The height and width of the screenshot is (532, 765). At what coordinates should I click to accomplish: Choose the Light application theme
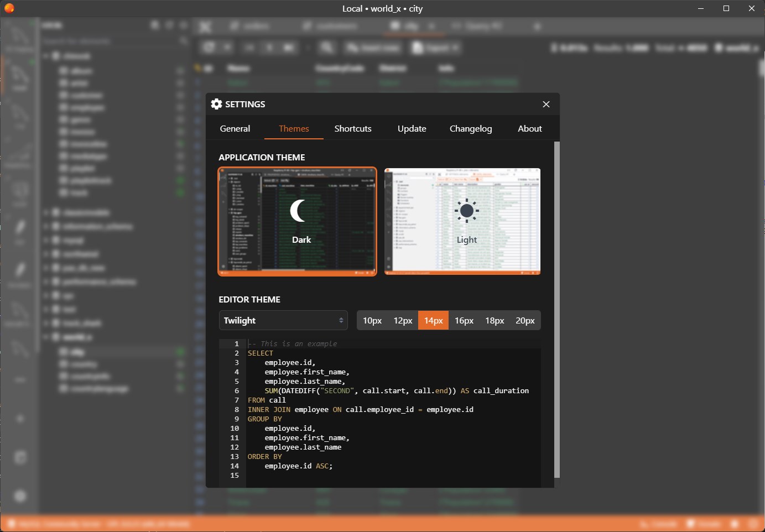click(462, 221)
